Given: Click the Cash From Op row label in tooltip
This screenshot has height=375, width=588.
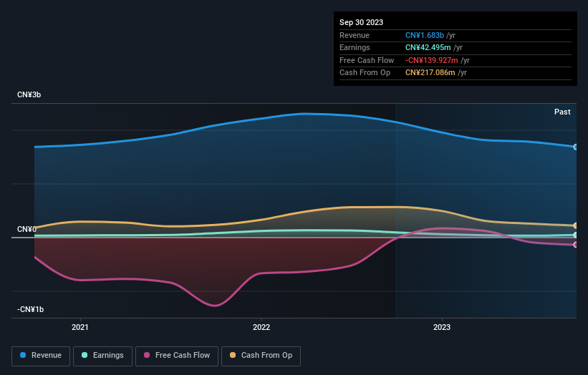Looking at the screenshot, I should [365, 73].
